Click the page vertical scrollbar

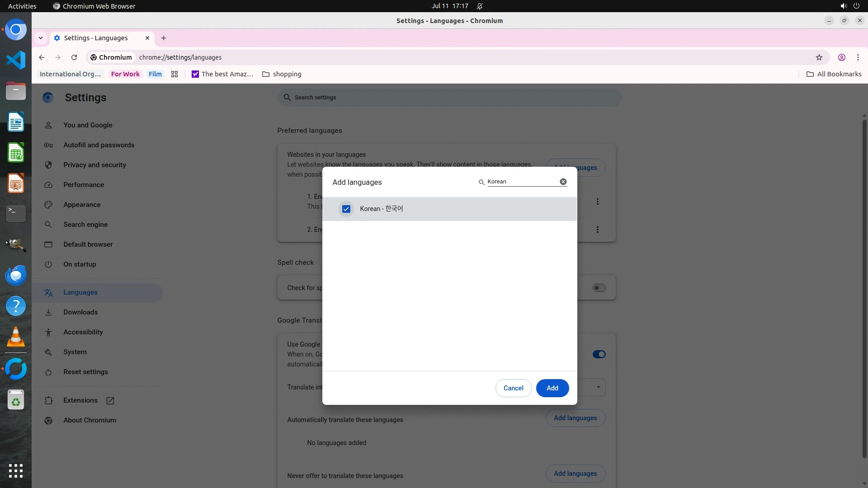click(x=864, y=289)
